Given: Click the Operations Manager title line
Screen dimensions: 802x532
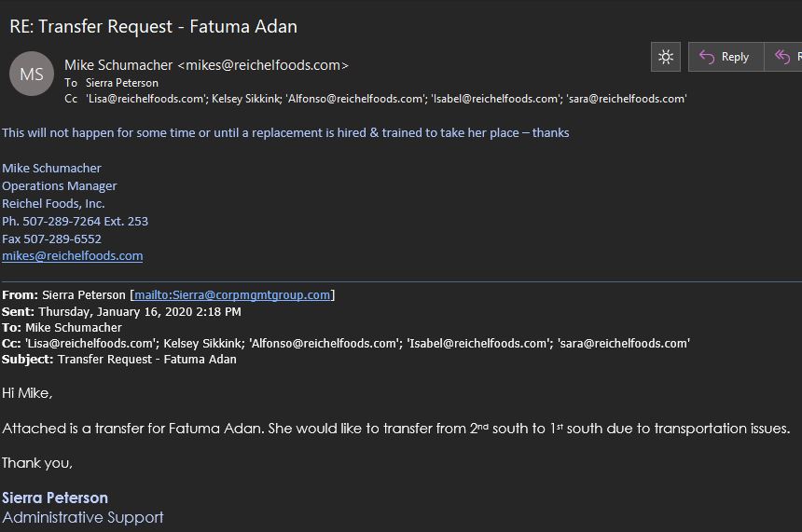Looking at the screenshot, I should click(x=60, y=185).
